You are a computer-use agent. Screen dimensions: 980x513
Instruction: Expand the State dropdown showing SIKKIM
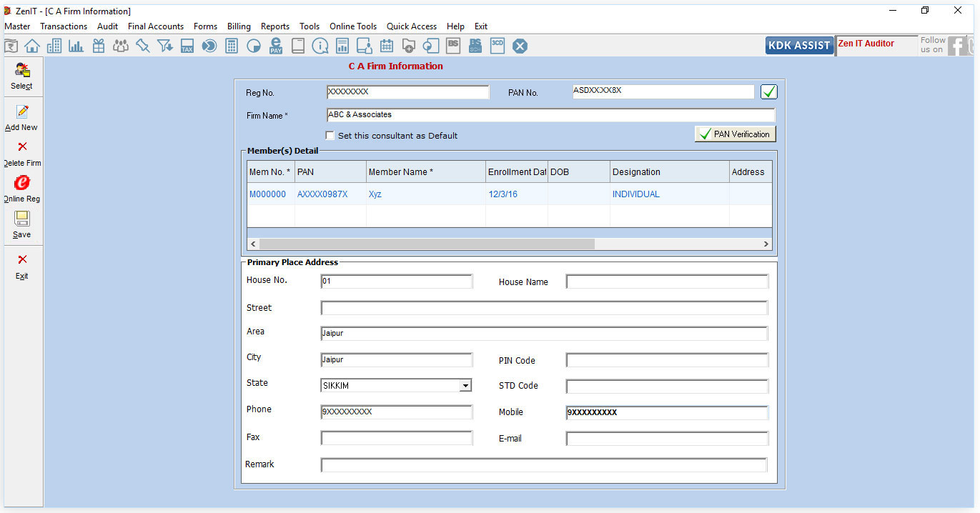[465, 386]
